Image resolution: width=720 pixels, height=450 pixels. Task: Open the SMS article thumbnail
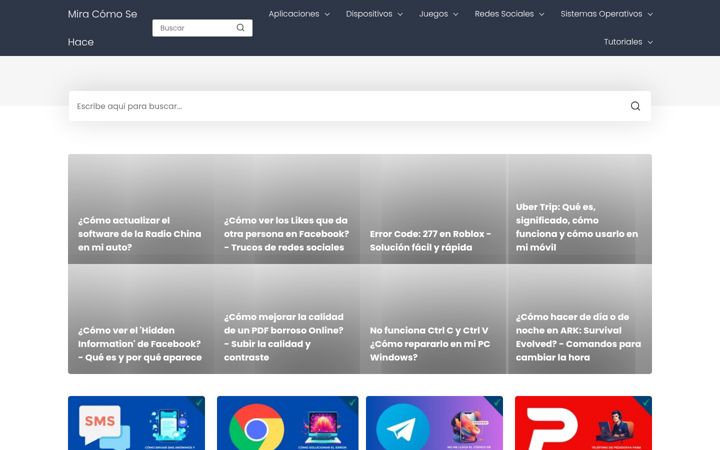136,423
